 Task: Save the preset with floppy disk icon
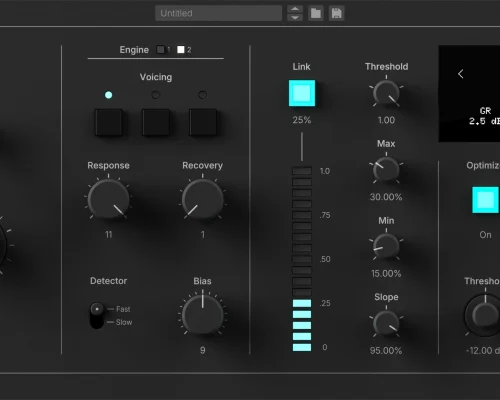pos(336,13)
